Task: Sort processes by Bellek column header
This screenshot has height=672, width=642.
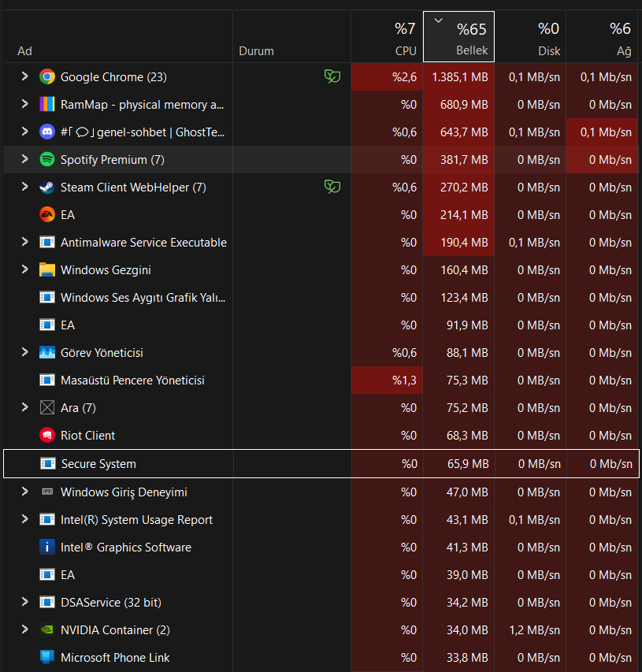Action: point(459,38)
